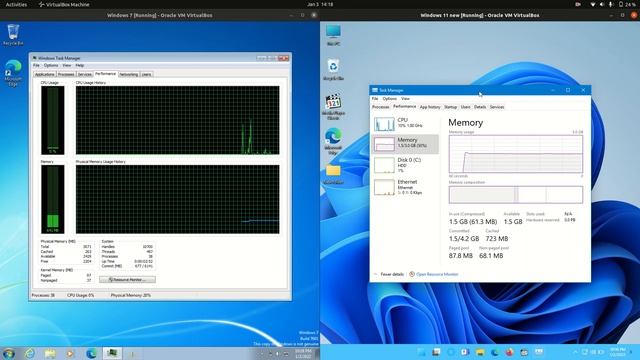Image resolution: width=640 pixels, height=360 pixels.
Task: Open Activities overview in Ubuntu top bar
Action: click(16, 4)
